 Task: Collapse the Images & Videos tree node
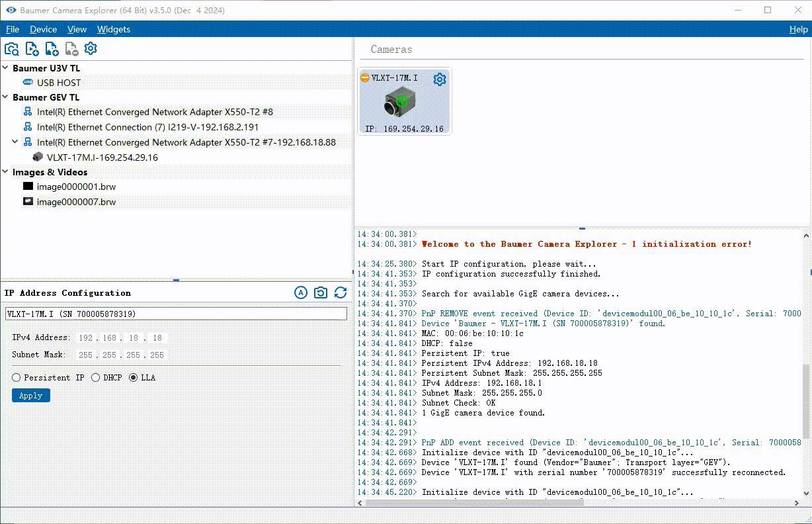tap(5, 172)
